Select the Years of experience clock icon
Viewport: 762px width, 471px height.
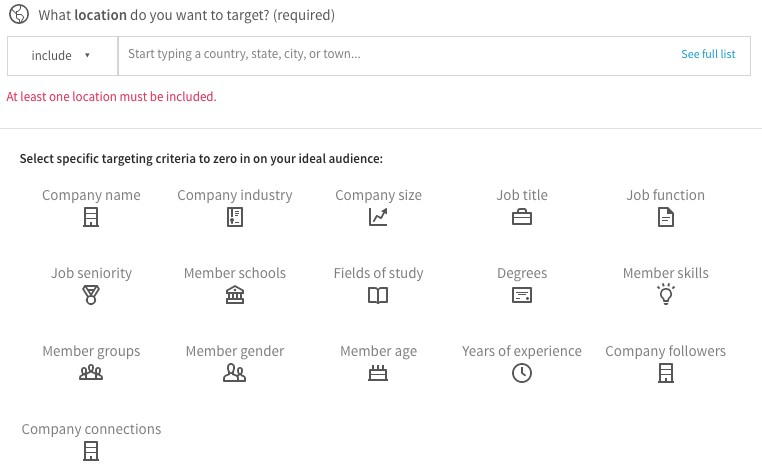click(x=522, y=373)
